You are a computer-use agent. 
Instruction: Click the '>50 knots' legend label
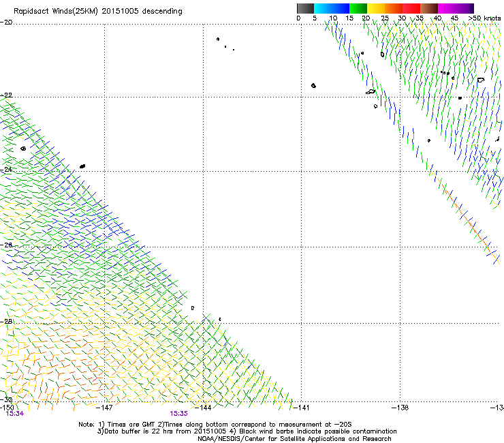(x=484, y=18)
